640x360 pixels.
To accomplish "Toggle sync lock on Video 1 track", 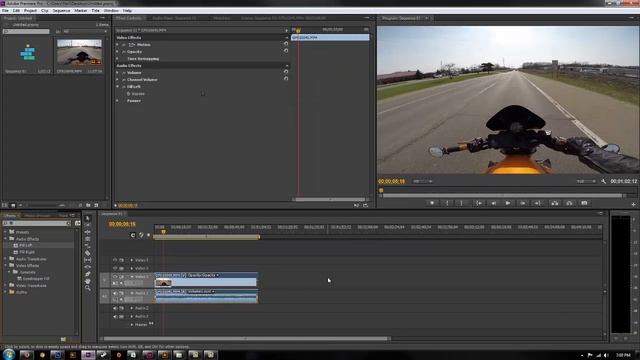I will (121, 277).
